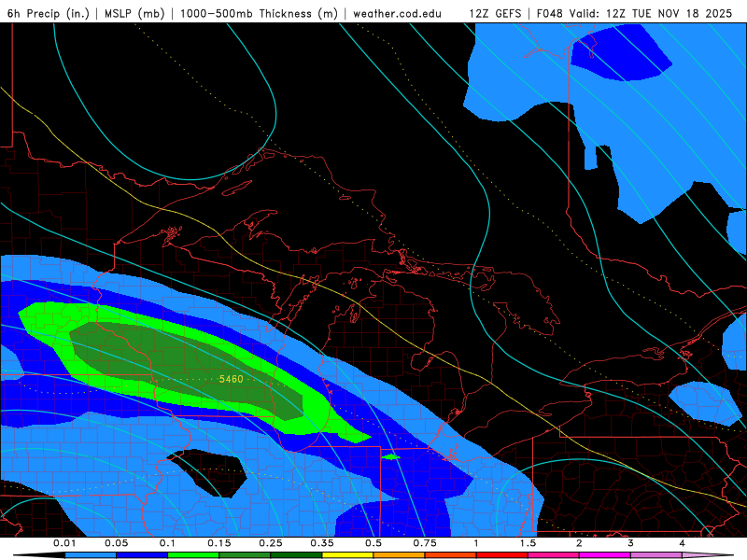Click the magenta 2–3 legend swatch
The width and height of the screenshot is (747, 560).
605,555
